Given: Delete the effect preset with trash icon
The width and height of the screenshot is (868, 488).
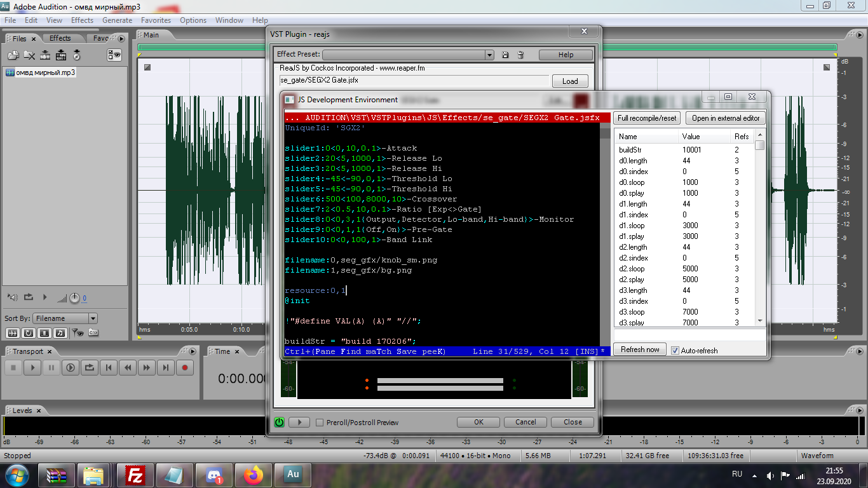Looking at the screenshot, I should pos(520,55).
